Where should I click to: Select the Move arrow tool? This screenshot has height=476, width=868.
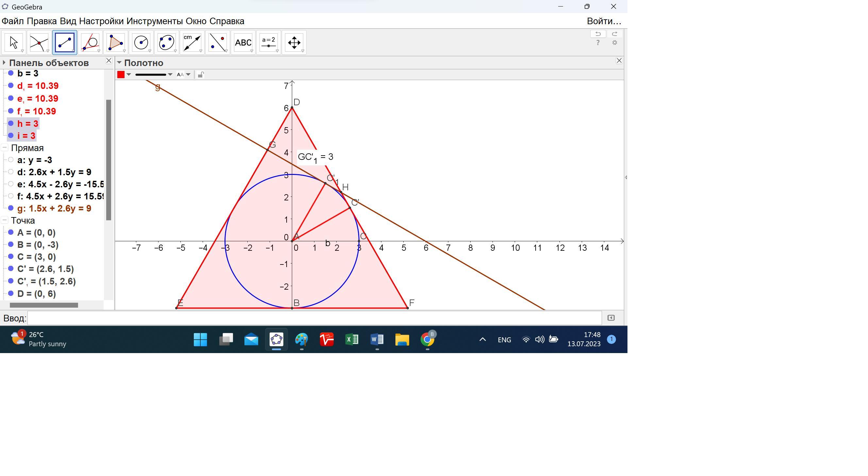(x=14, y=42)
